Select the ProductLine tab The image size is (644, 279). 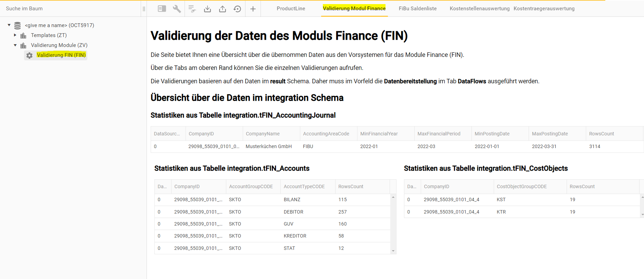pyautogui.click(x=291, y=9)
